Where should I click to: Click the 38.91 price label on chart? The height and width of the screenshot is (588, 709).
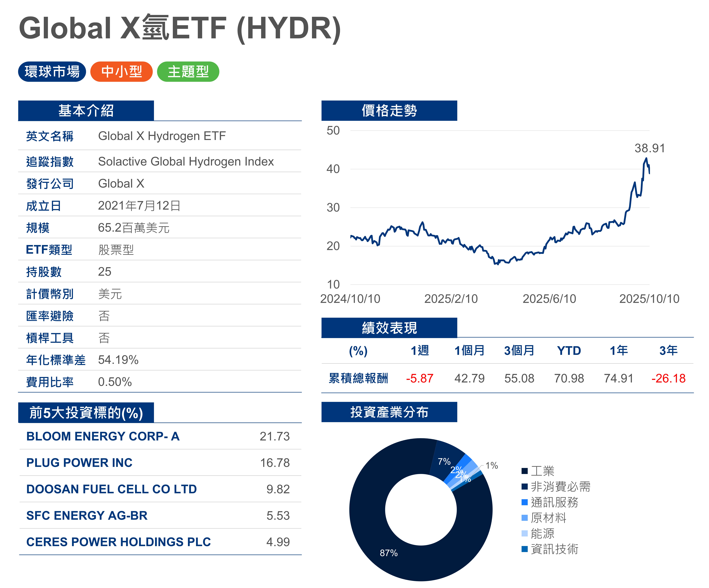tap(649, 148)
